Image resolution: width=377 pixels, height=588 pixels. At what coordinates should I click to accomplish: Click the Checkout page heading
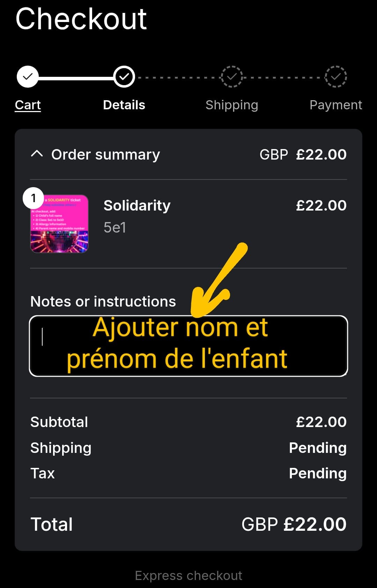pyautogui.click(x=81, y=19)
